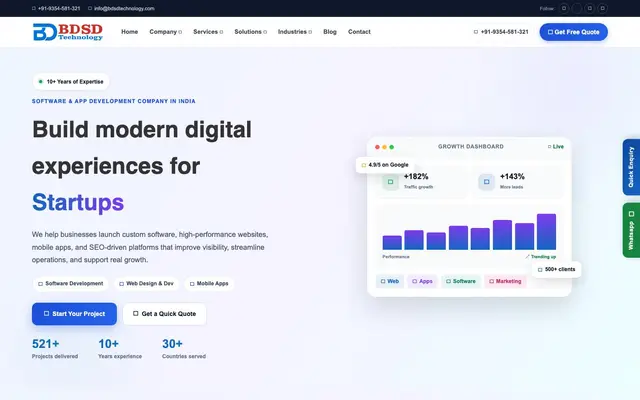640x400 pixels.
Task: Click the 521+ projects delivered stat
Action: (x=55, y=349)
